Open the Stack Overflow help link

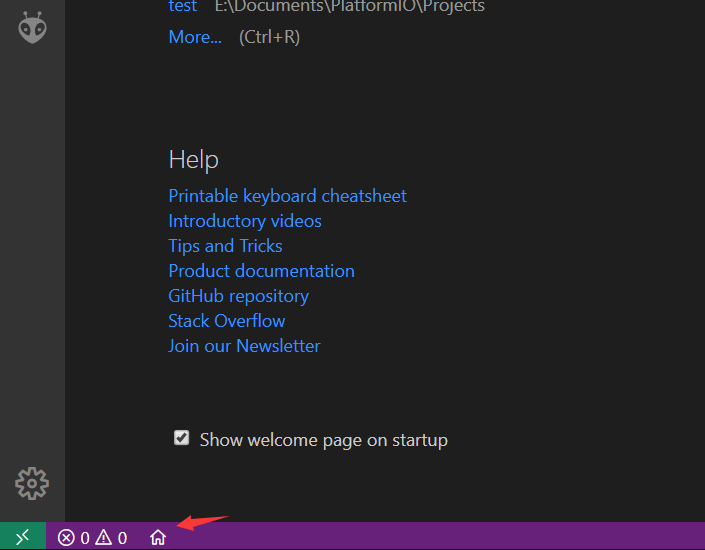[226, 321]
